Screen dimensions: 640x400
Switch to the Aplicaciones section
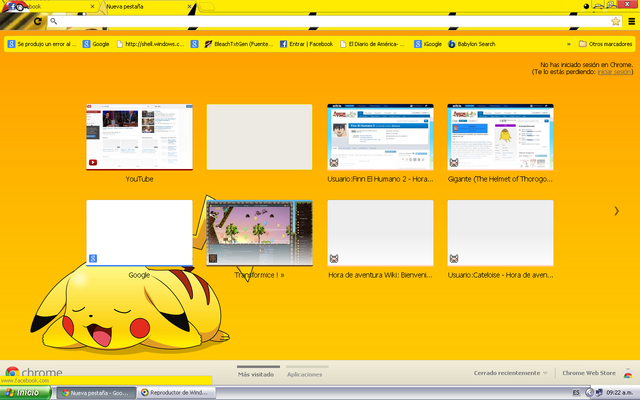click(304, 374)
